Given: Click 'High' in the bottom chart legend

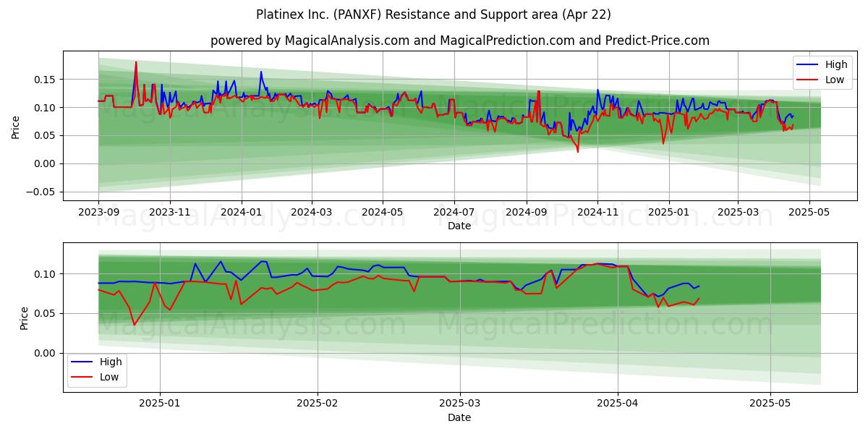Looking at the screenshot, I should click(x=111, y=362).
